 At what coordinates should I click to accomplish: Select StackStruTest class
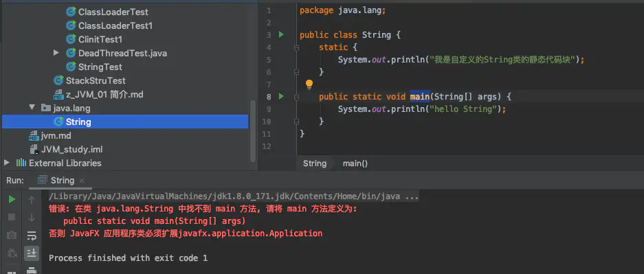pos(96,80)
